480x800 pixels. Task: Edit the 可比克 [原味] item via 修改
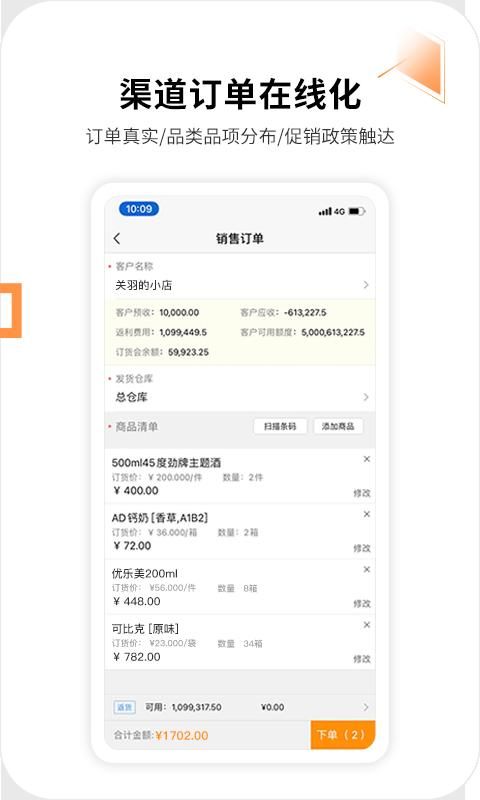[362, 659]
